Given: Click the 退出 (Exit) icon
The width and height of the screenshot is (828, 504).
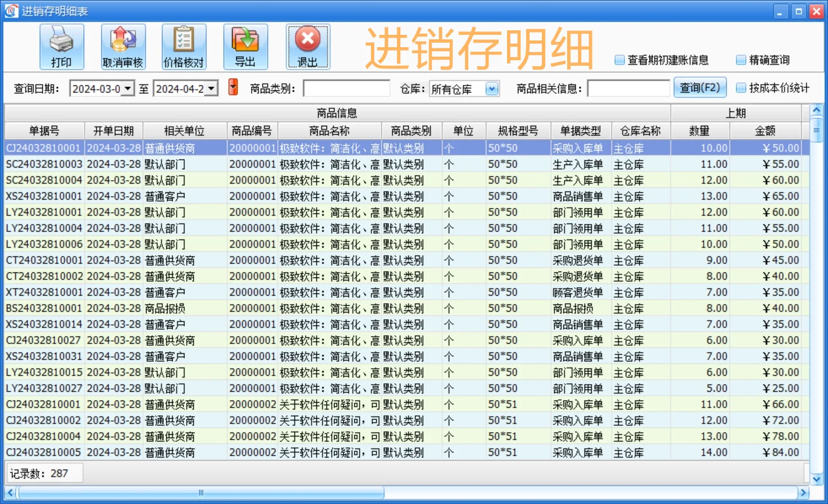Looking at the screenshot, I should [x=307, y=46].
